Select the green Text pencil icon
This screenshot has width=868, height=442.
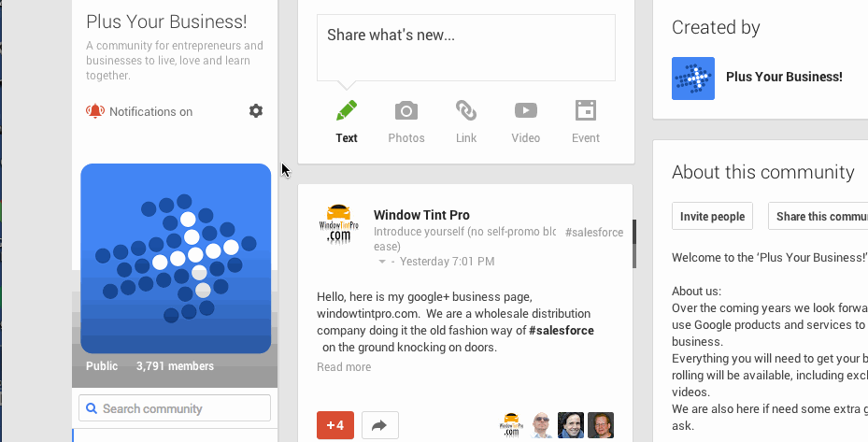click(347, 111)
